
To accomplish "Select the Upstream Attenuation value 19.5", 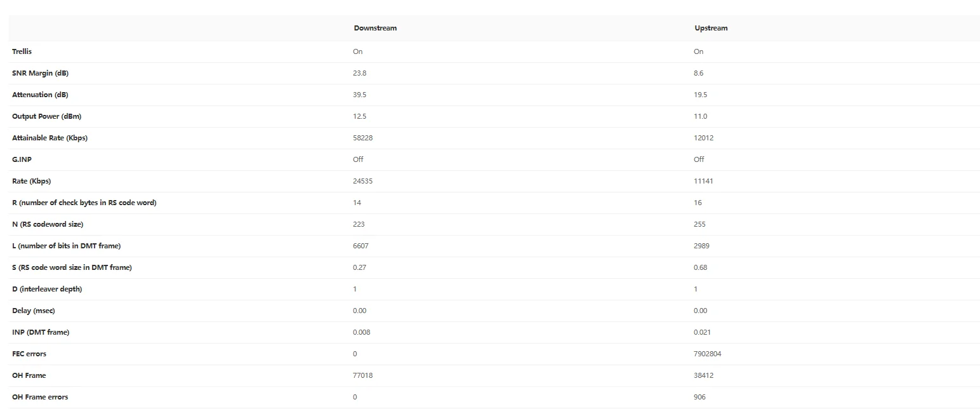I will click(x=700, y=95).
